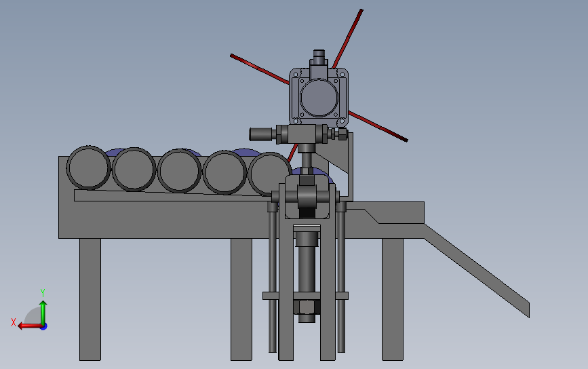Click the red X axis arrow of the triad
Image resolution: width=588 pixels, height=369 pixels.
29,326
